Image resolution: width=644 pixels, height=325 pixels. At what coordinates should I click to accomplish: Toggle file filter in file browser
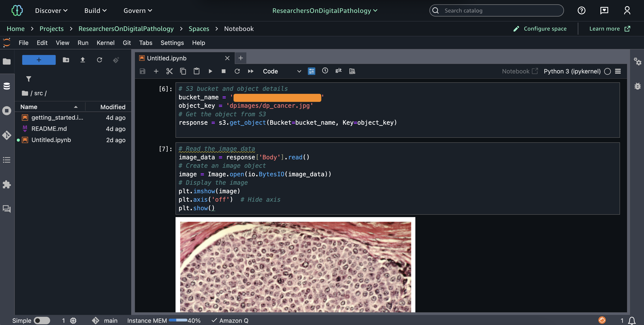29,79
